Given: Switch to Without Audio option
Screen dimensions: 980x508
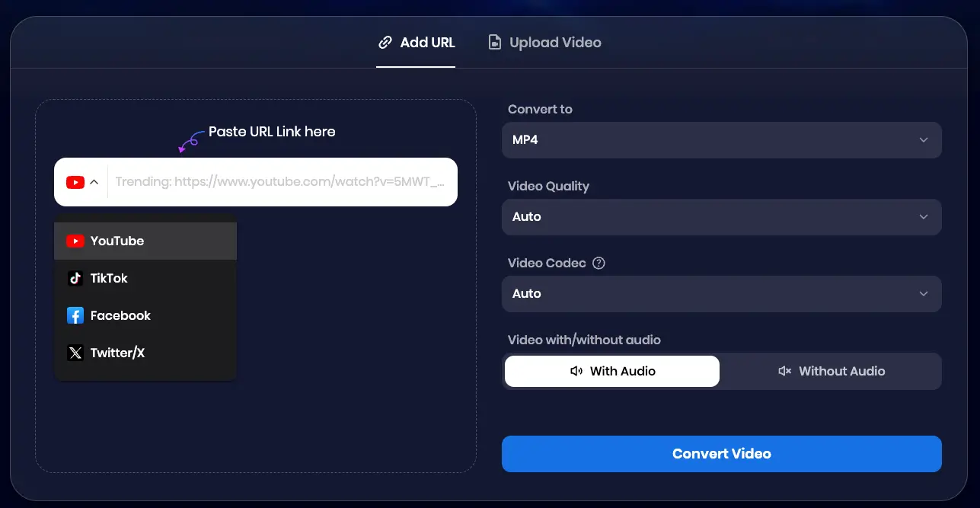Looking at the screenshot, I should (x=831, y=372).
